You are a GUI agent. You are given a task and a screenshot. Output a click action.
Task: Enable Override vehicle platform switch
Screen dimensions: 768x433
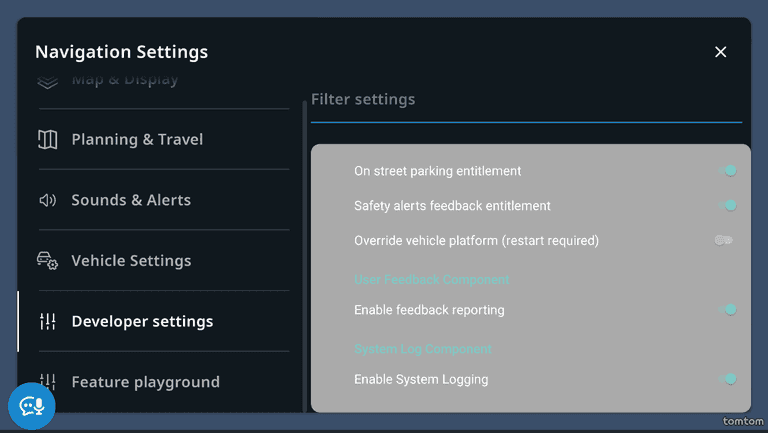(x=724, y=240)
